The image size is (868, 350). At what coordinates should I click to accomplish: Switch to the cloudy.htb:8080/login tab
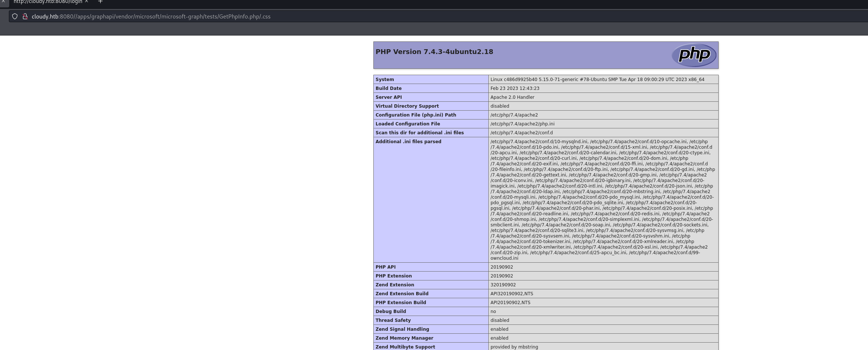[47, 2]
